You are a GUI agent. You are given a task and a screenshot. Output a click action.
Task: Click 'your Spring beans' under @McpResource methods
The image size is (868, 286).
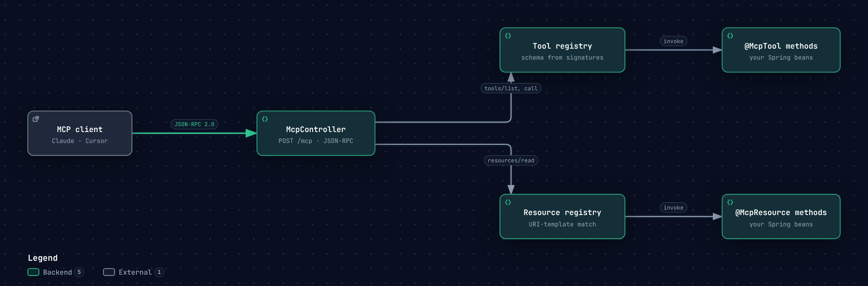tap(781, 224)
